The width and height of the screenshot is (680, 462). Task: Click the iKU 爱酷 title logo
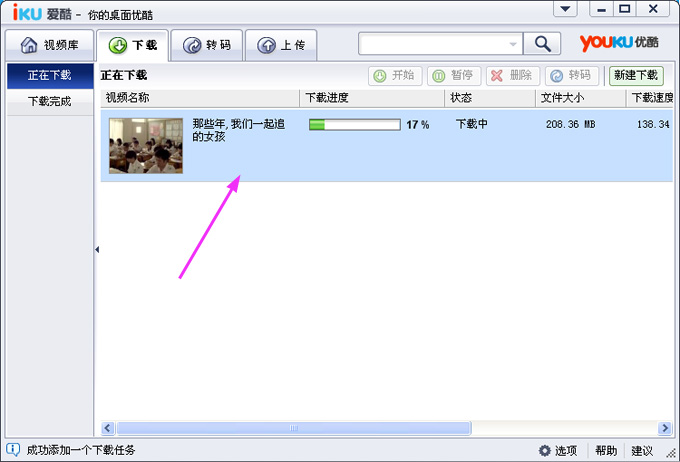click(x=42, y=13)
